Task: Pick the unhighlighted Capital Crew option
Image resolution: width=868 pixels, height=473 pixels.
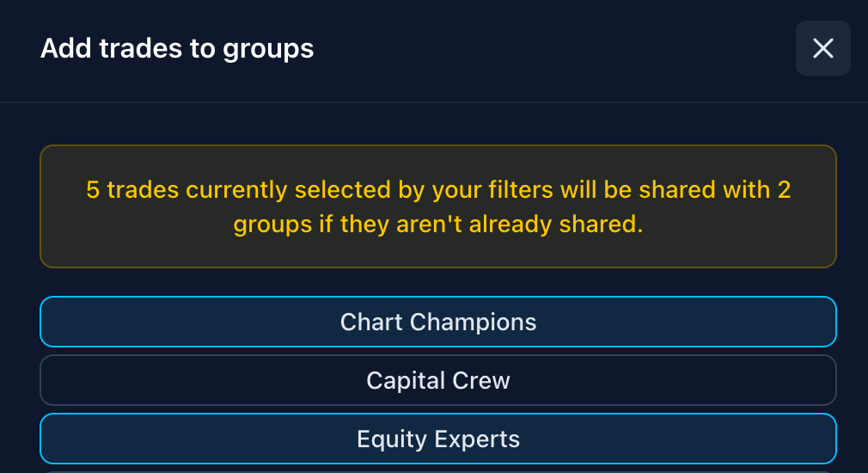Action: [438, 380]
